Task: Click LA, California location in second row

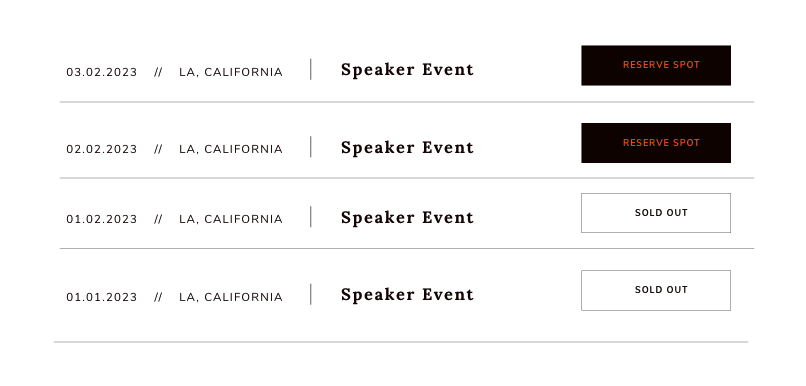Action: 231,150
